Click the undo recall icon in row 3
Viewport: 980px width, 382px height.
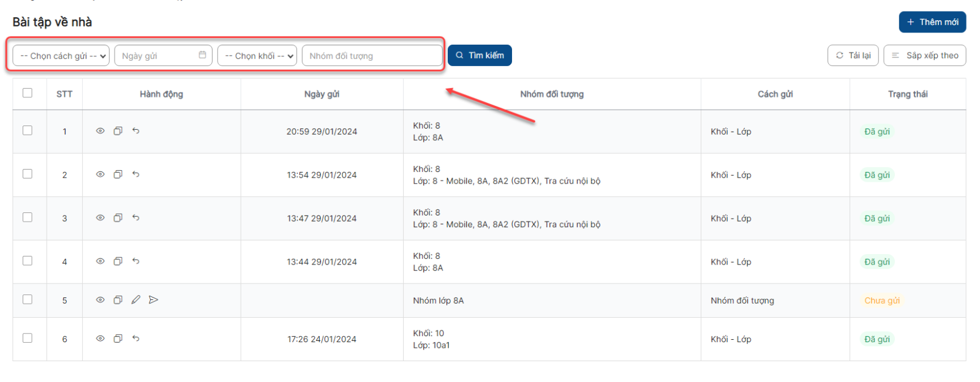click(x=136, y=218)
